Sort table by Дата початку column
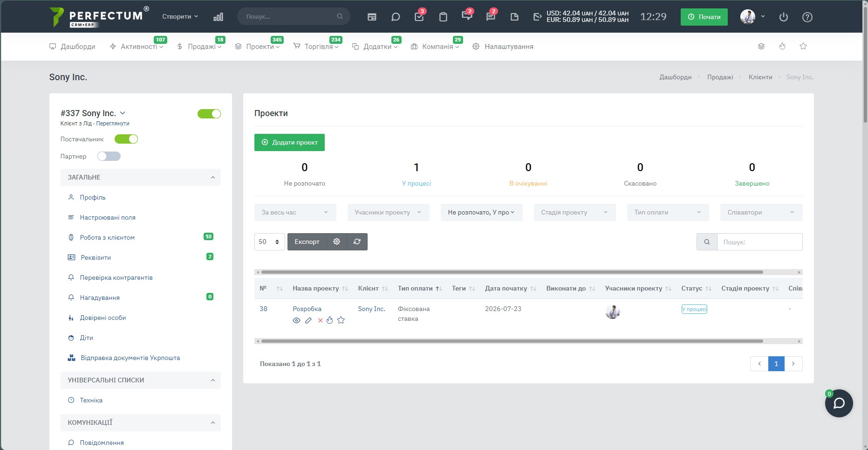 click(511, 289)
